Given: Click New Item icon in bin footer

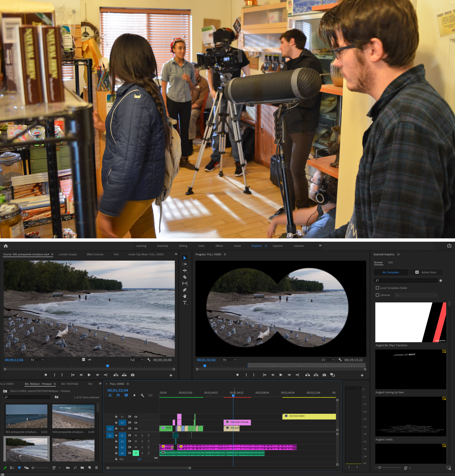Looking at the screenshot, I should point(90,467).
